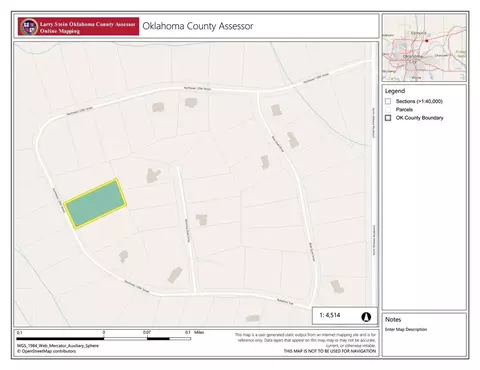The width and height of the screenshot is (480, 370).
Task: Click the OK County Boundary symbol box
Action: click(x=388, y=118)
